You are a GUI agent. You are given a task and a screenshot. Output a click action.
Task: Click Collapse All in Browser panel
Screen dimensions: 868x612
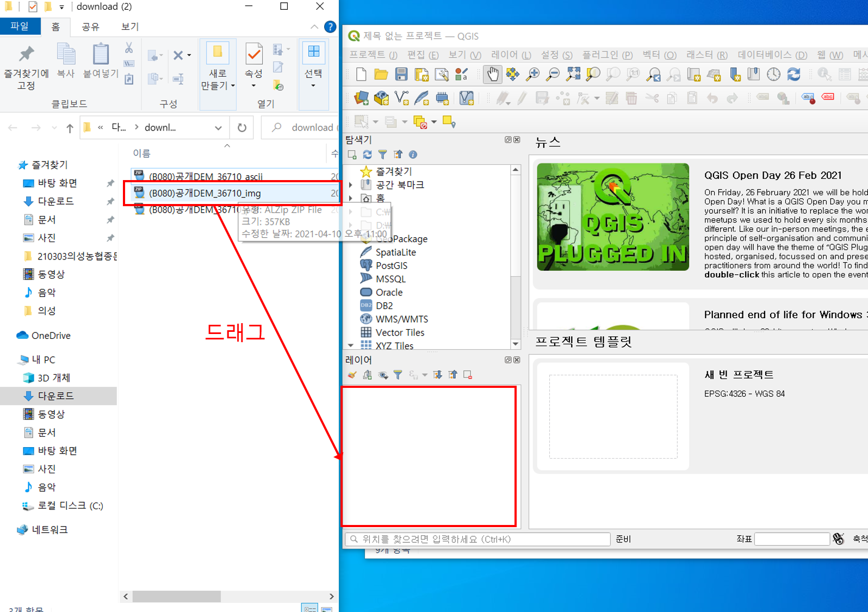[x=398, y=154]
